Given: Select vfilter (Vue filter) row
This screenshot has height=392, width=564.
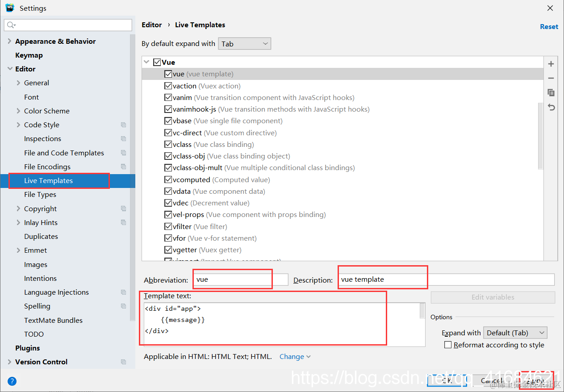Looking at the screenshot, I should click(x=343, y=226).
